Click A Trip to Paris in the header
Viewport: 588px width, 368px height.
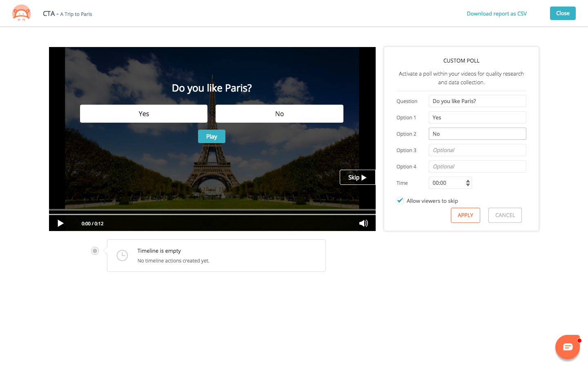[76, 14]
